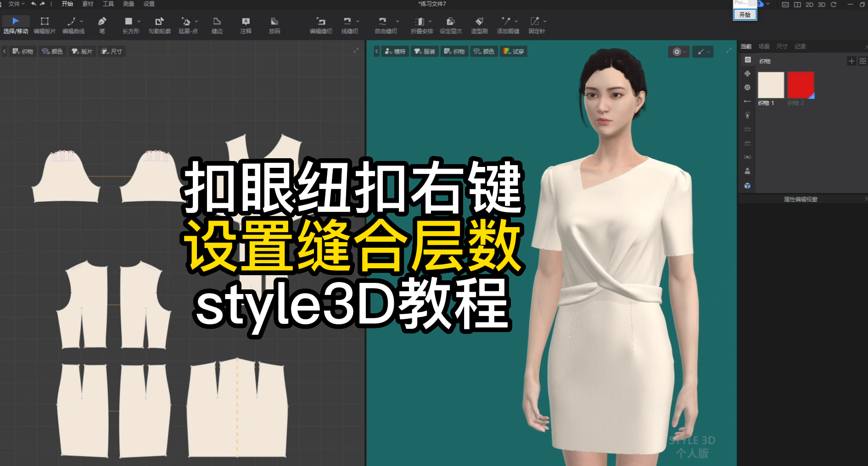
Task: Click the 开始 popup button
Action: coord(745,15)
